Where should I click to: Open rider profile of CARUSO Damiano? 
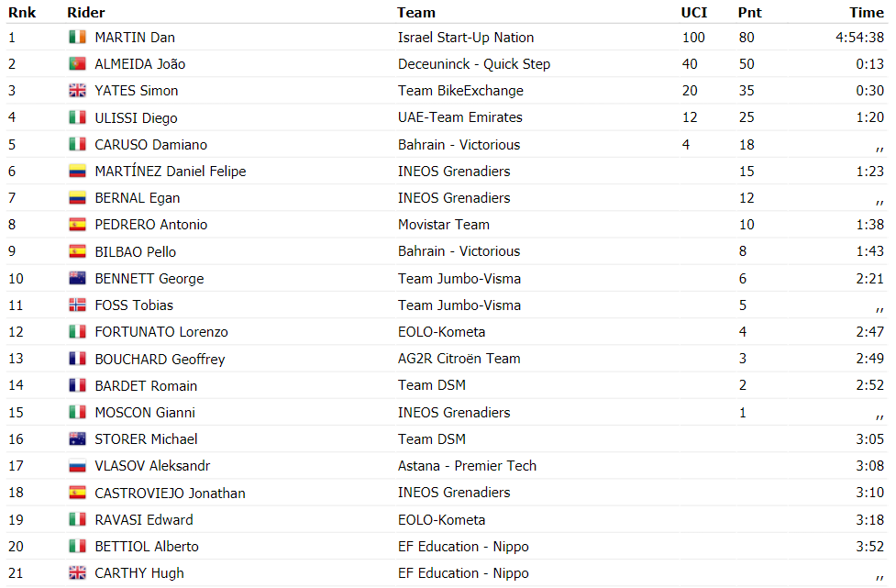[x=150, y=145]
